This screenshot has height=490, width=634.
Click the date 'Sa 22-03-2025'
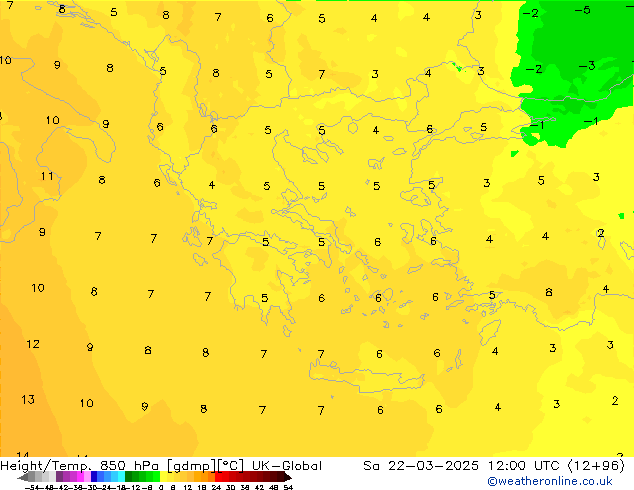421,466
